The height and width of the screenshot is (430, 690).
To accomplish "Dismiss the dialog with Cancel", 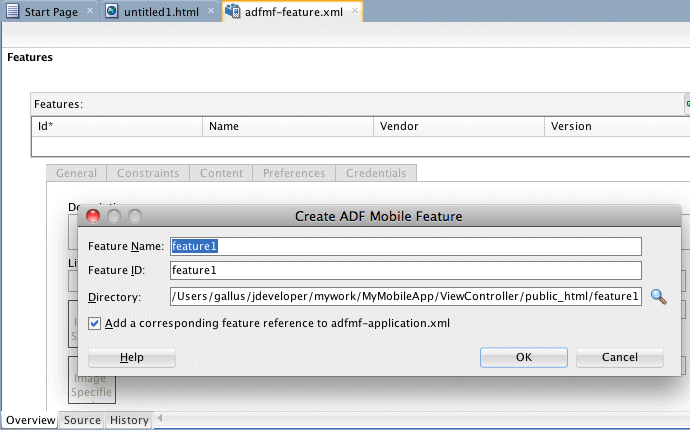I will [620, 357].
